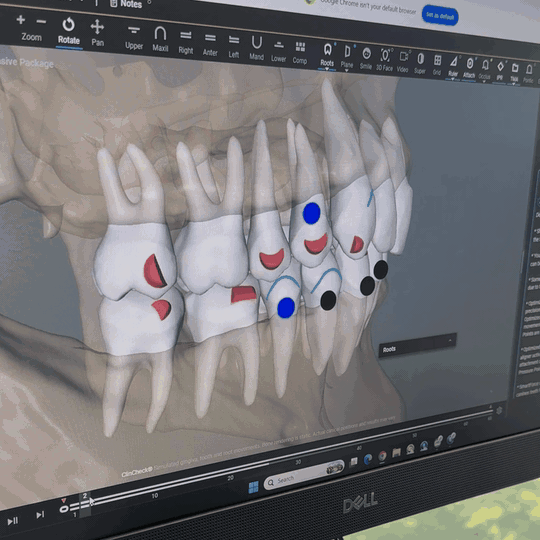The width and height of the screenshot is (540, 540).
Task: Open Microsoft Edge from taskbar
Action: [x=368, y=459]
